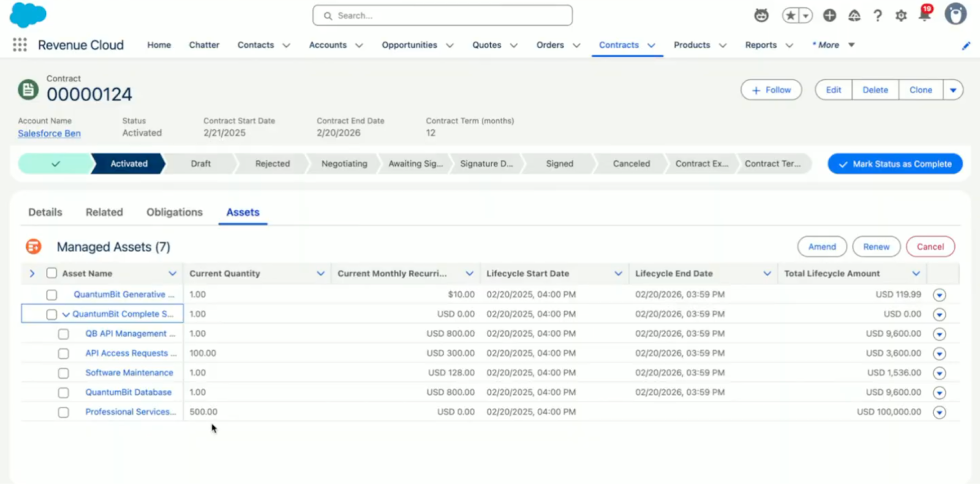Select the Assets tab
980x484 pixels.
(x=243, y=212)
